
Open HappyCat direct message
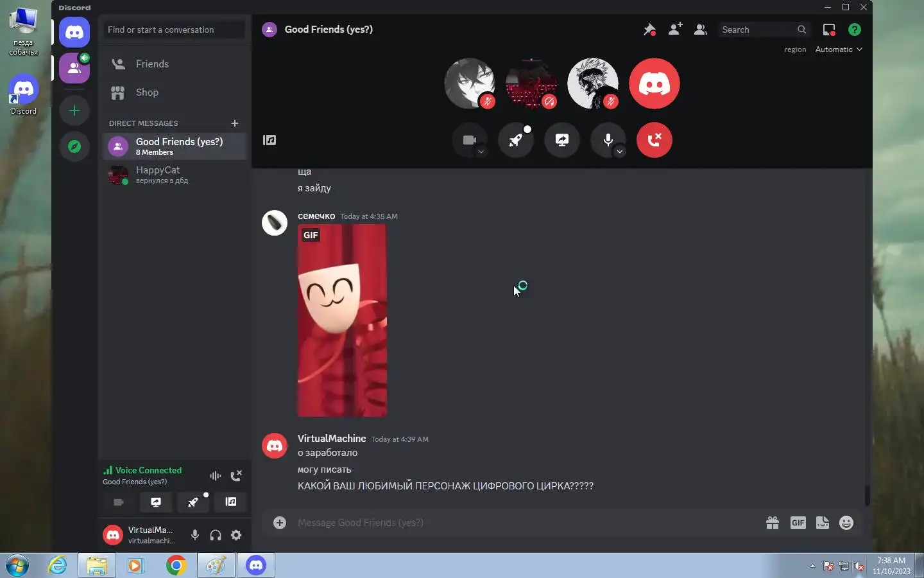tap(175, 175)
